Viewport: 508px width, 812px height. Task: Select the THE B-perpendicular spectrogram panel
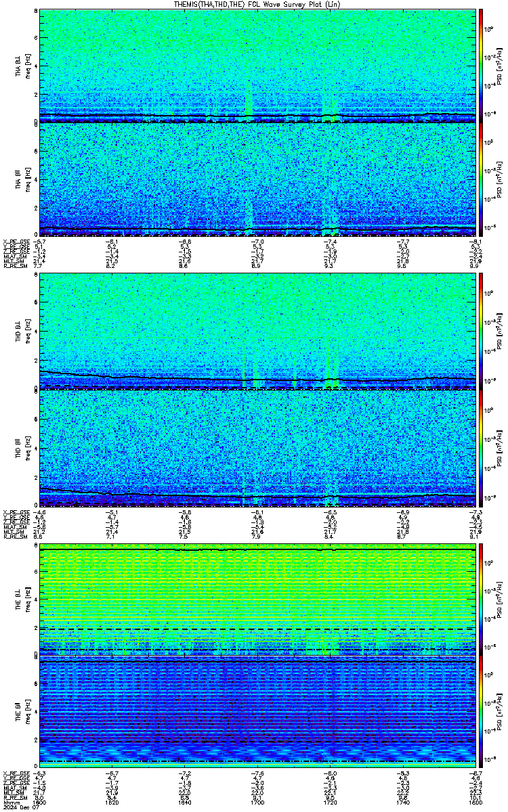click(257, 599)
